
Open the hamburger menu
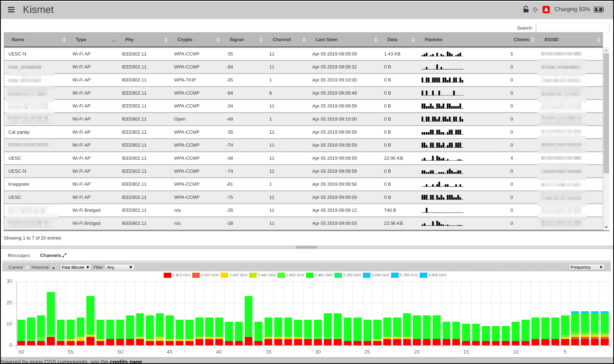pyautogui.click(x=11, y=10)
